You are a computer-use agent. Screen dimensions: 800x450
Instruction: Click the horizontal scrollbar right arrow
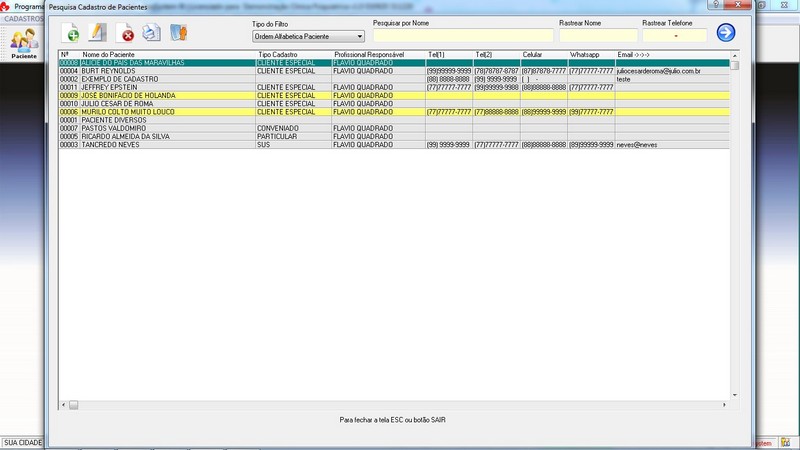(x=724, y=405)
